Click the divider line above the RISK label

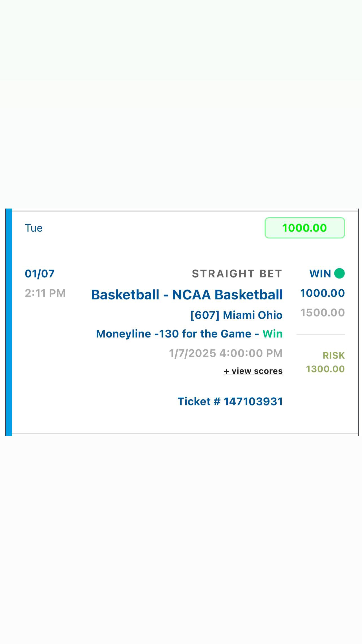321,334
